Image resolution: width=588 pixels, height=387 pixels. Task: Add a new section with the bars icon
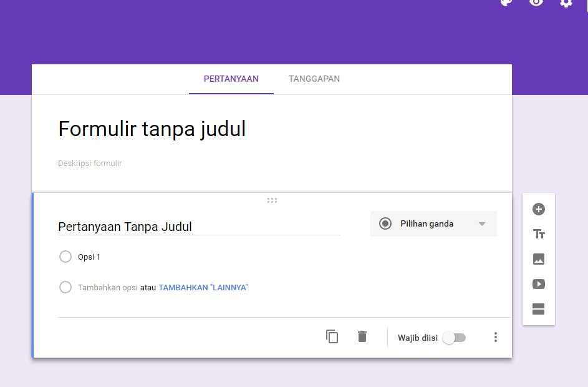(x=538, y=309)
